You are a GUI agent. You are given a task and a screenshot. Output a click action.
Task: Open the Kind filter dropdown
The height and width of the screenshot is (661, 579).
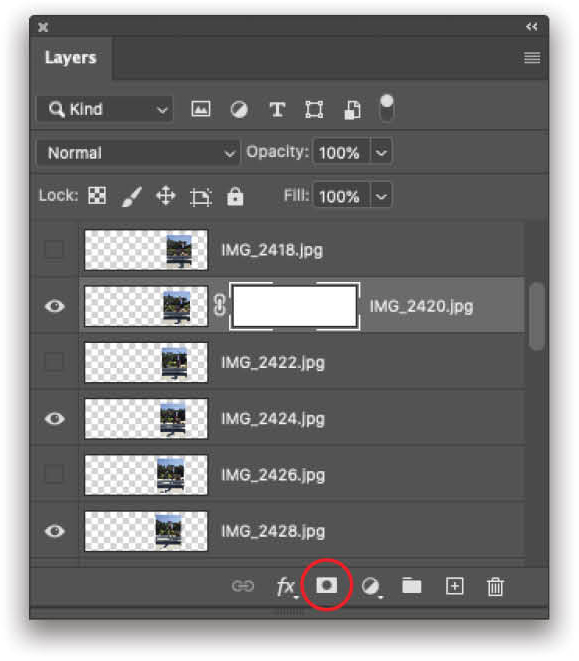point(105,109)
